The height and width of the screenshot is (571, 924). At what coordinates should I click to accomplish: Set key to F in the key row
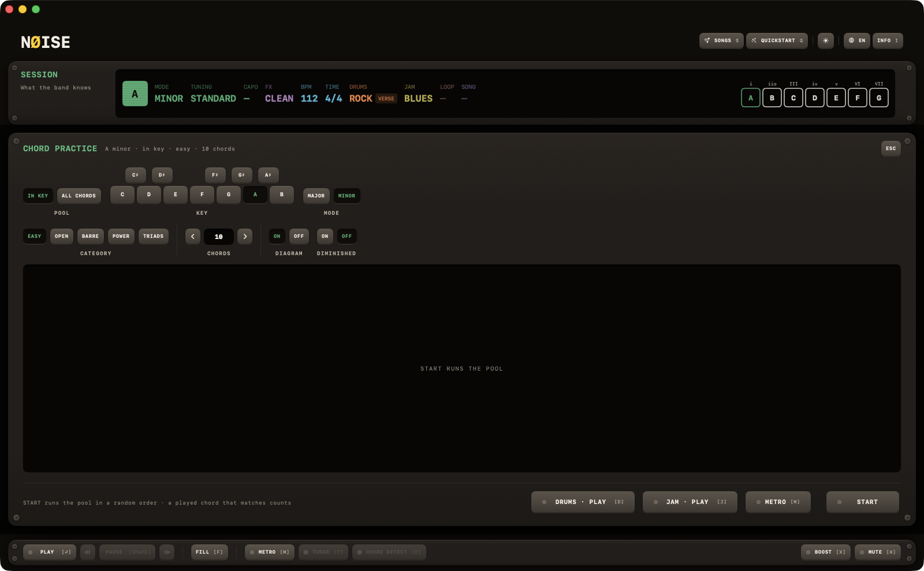(202, 195)
